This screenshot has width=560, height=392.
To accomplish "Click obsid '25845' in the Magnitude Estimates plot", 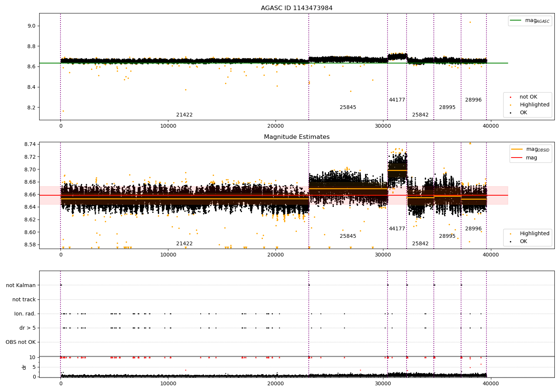I will (348, 236).
